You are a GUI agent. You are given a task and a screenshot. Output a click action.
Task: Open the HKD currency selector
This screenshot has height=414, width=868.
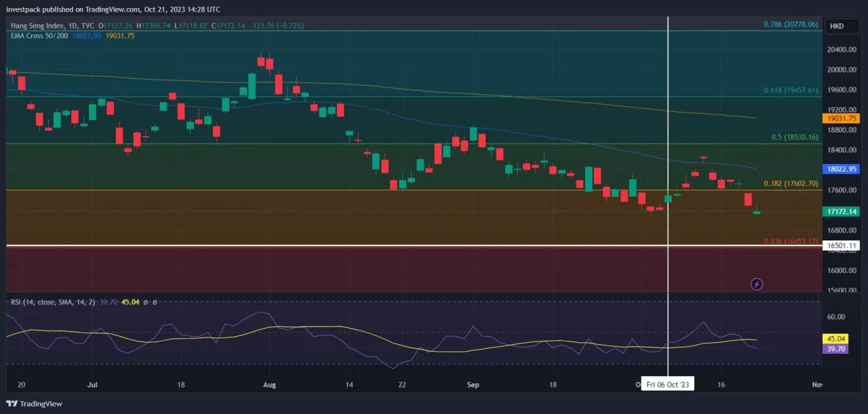pos(837,26)
